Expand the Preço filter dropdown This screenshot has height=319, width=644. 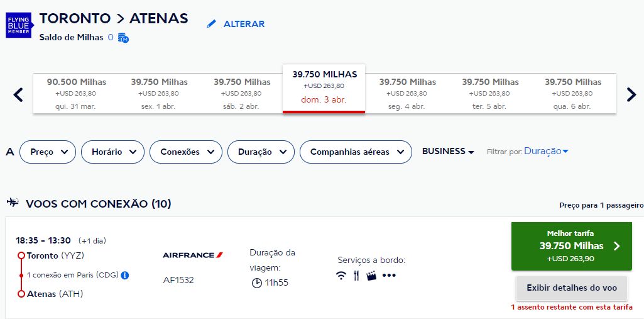pos(48,152)
